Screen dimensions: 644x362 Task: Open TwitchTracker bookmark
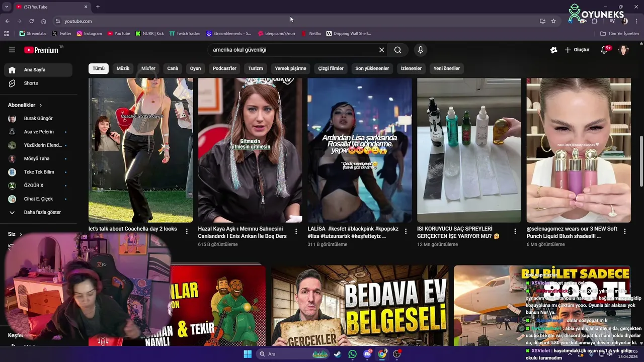[x=185, y=34]
